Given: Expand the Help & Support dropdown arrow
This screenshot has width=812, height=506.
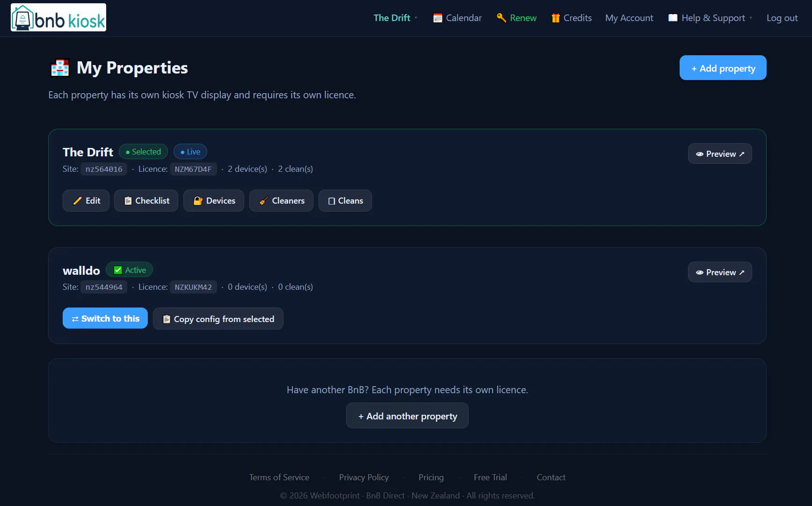Looking at the screenshot, I should 751,18.
